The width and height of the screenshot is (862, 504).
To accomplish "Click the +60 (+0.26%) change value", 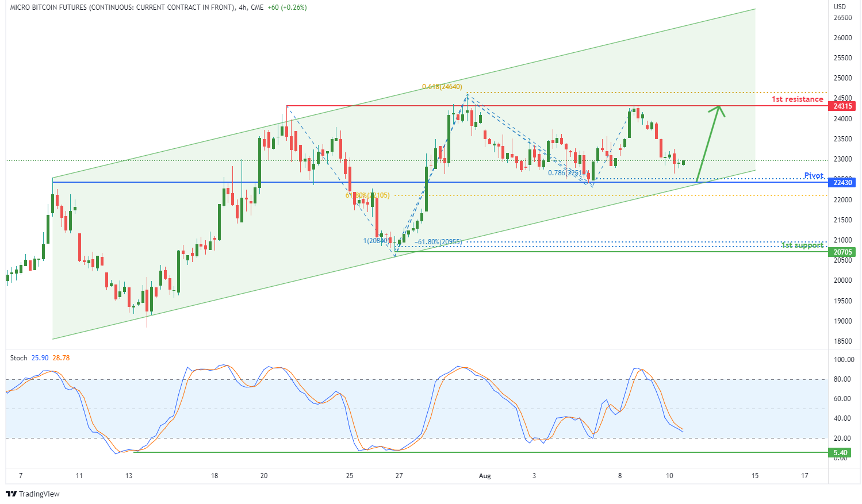I will 287,7.
